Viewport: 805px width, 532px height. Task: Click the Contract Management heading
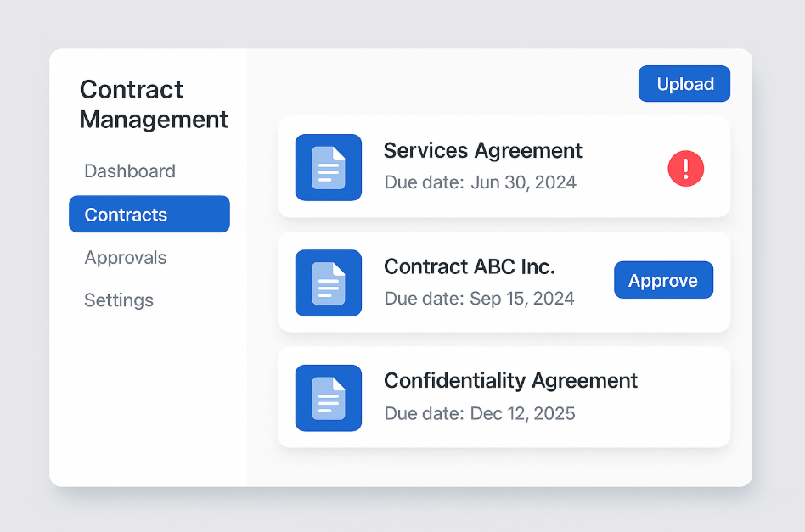point(154,104)
